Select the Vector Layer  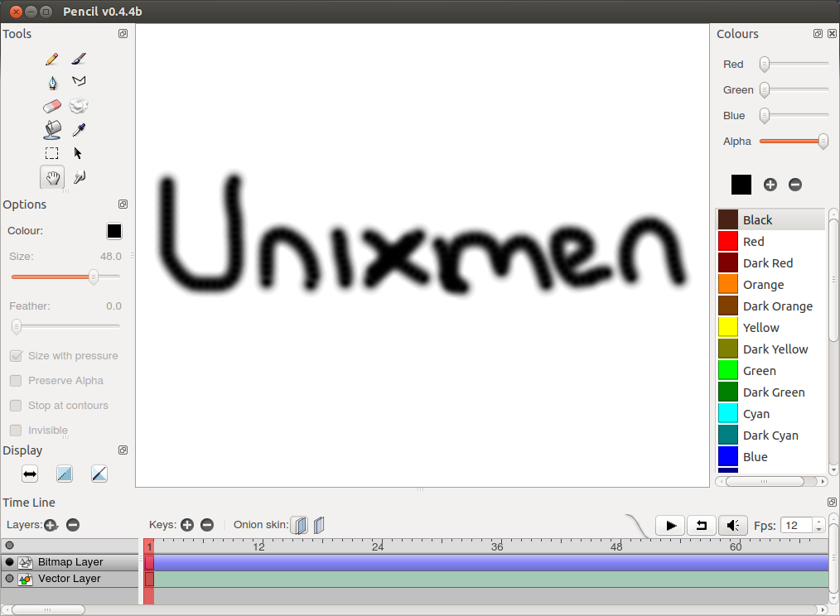point(69,579)
